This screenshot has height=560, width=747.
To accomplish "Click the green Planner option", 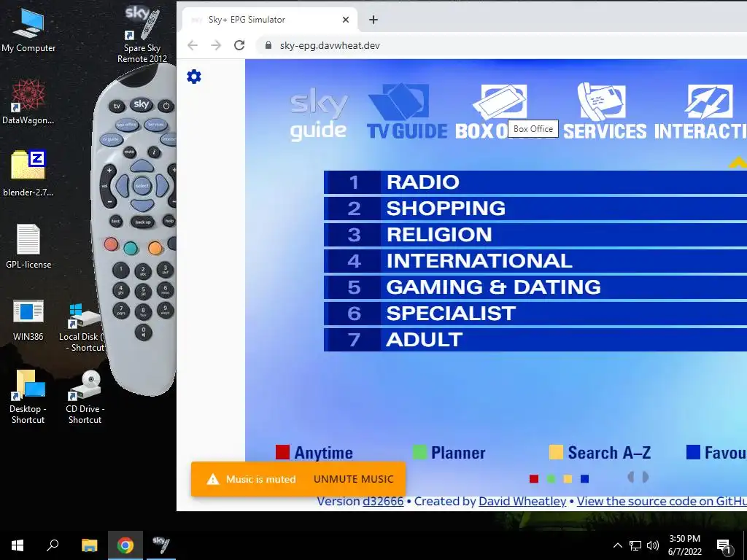I will tap(449, 452).
